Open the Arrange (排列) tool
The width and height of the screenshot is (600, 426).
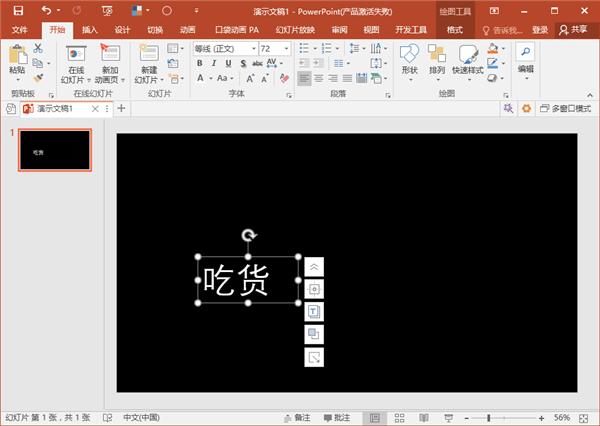tap(437, 61)
